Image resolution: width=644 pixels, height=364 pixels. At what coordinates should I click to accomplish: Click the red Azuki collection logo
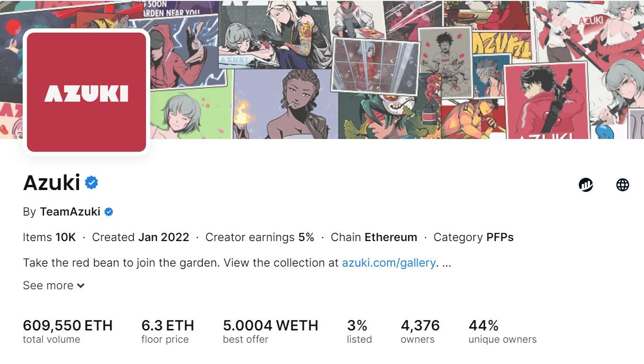pos(86,92)
